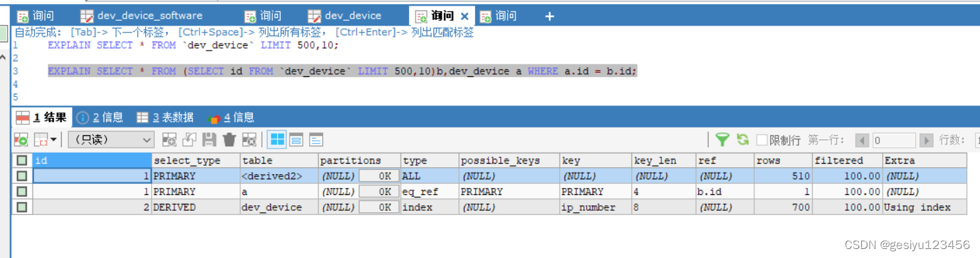Select the rows cell with value 510

coord(783,176)
